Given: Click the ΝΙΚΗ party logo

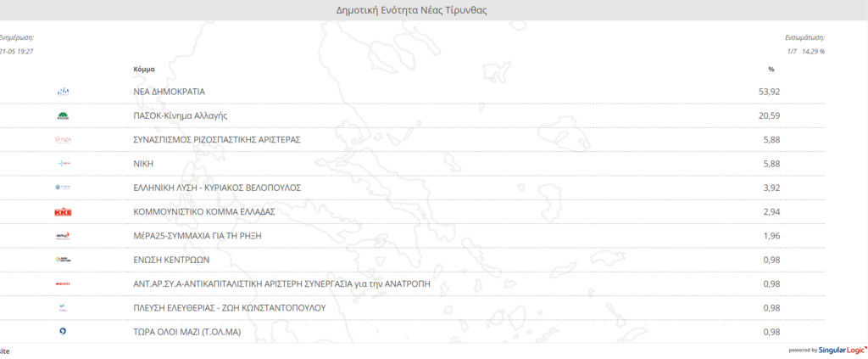Looking at the screenshot, I should [63, 164].
